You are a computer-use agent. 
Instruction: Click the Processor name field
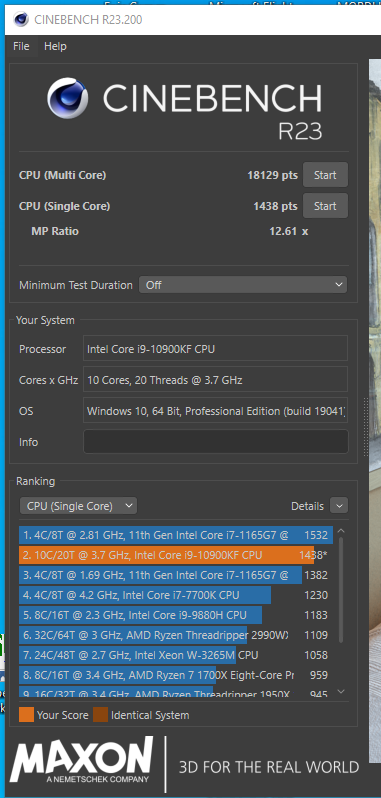click(x=216, y=349)
